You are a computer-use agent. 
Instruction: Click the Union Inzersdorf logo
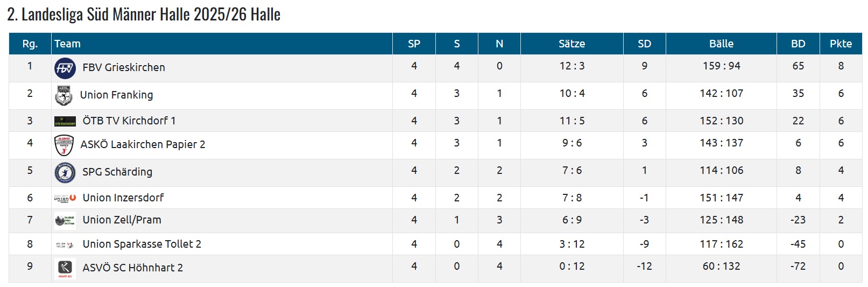pos(65,198)
